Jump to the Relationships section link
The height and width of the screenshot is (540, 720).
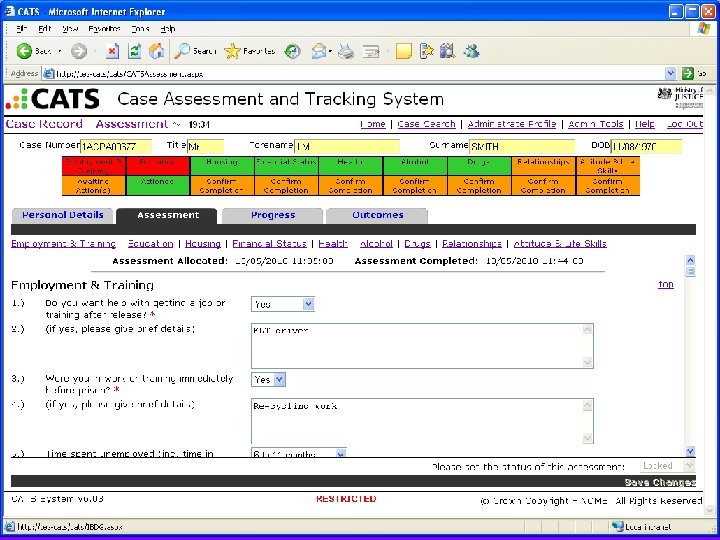[472, 244]
